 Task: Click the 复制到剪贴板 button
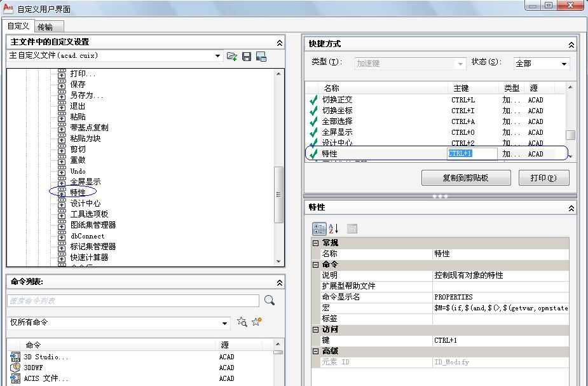(466, 178)
